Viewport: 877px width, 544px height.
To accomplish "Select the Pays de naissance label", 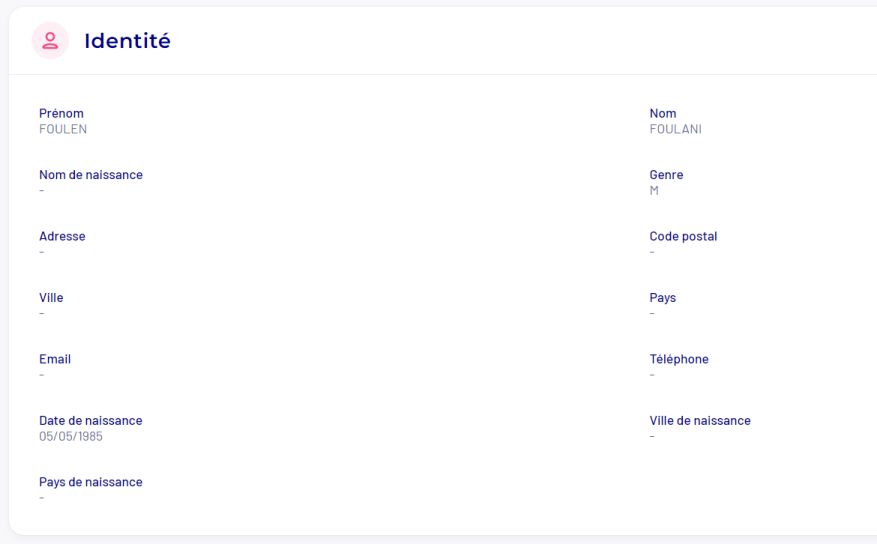I will tap(91, 482).
